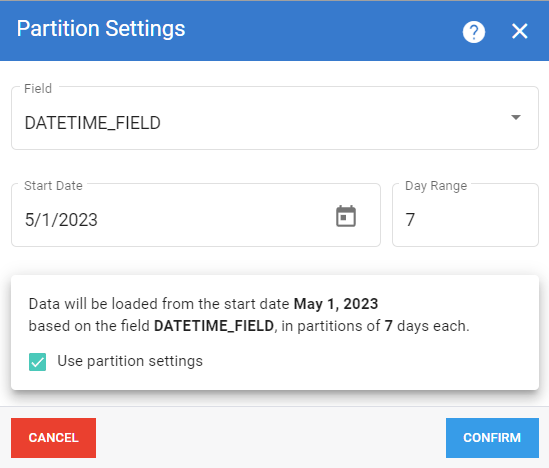The width and height of the screenshot is (549, 468).
Task: Focus the Day Range input containing 7
Action: pyautogui.click(x=465, y=215)
